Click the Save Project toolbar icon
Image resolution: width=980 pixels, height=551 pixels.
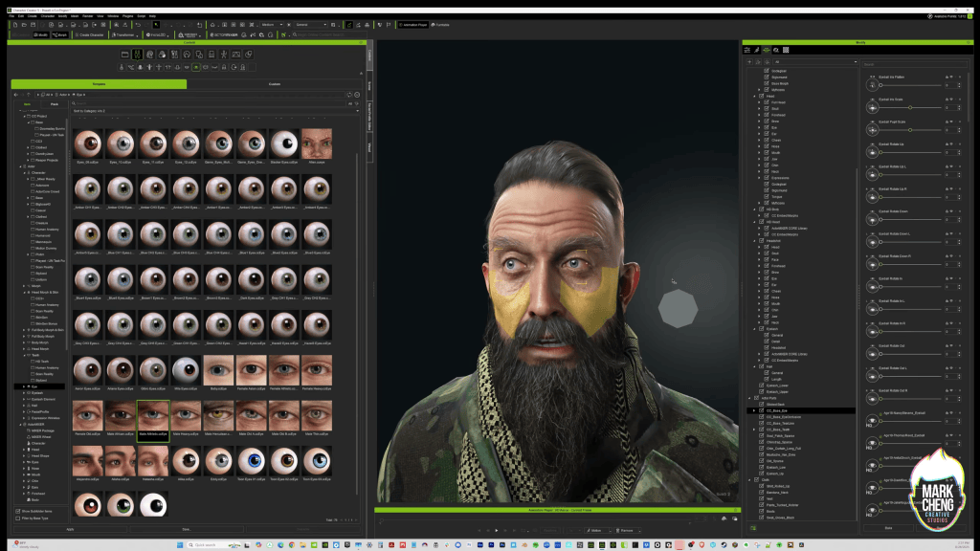point(33,25)
